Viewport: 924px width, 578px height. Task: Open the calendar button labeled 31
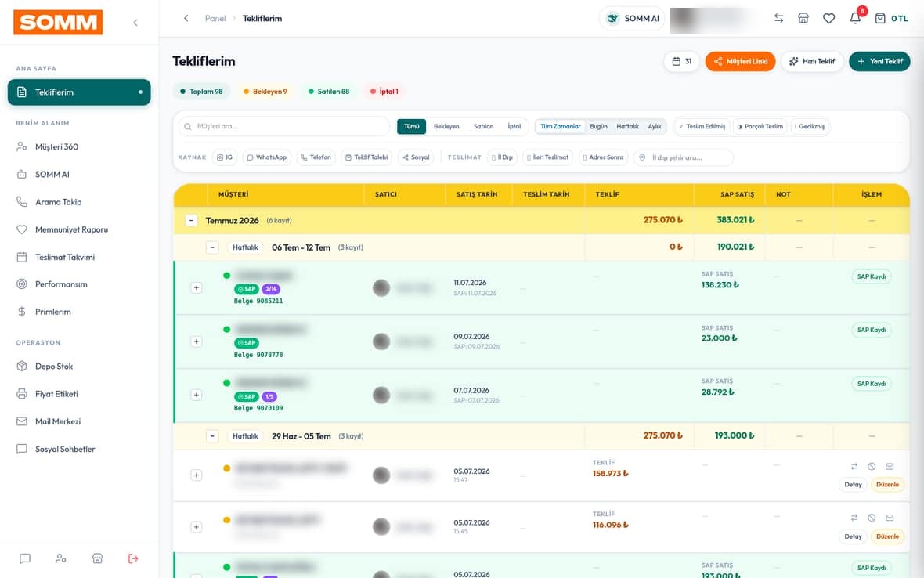click(682, 61)
